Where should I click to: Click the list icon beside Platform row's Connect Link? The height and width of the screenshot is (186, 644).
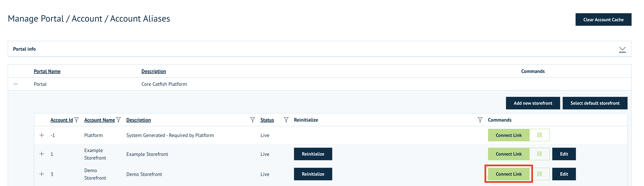click(x=540, y=135)
